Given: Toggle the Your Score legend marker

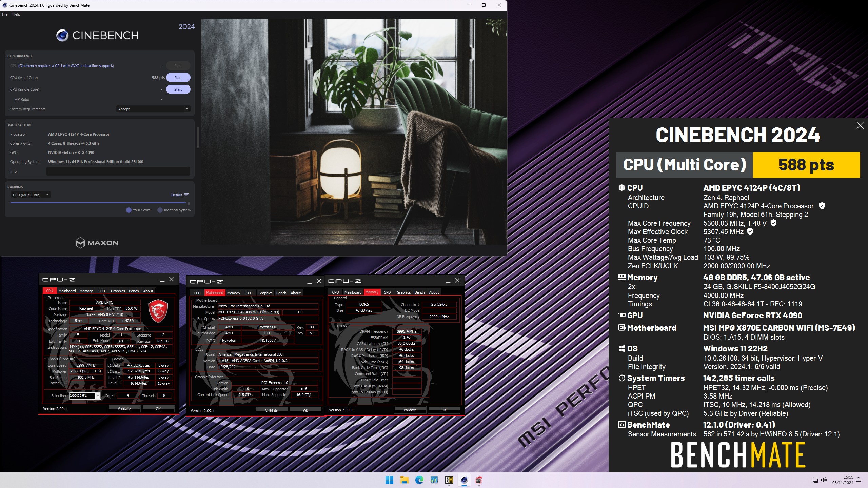Looking at the screenshot, I should (x=129, y=210).
